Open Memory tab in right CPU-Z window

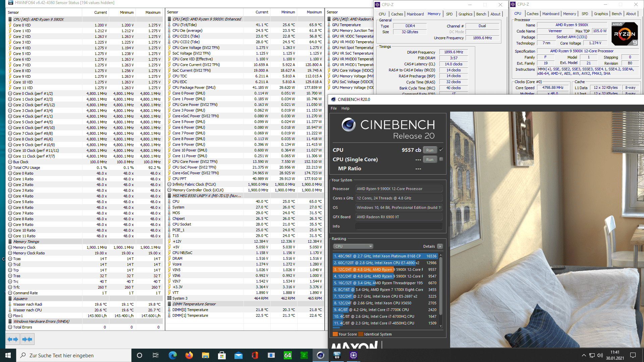570,14
